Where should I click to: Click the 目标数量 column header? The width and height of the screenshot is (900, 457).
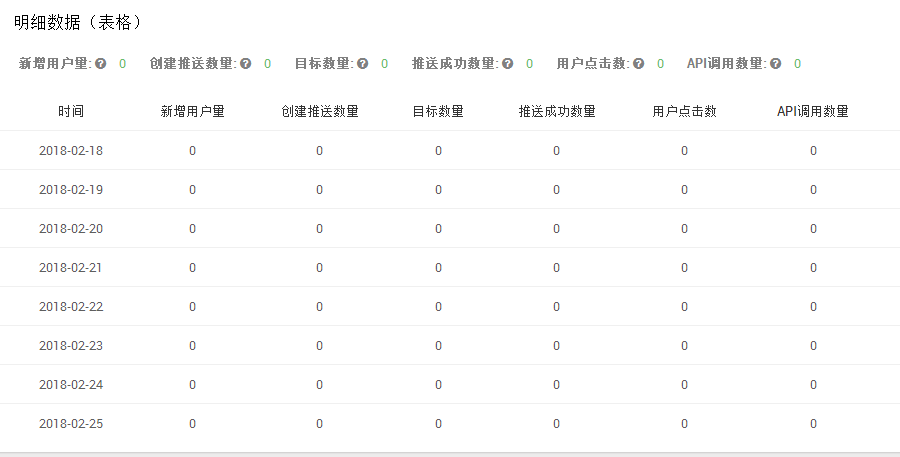click(438, 111)
